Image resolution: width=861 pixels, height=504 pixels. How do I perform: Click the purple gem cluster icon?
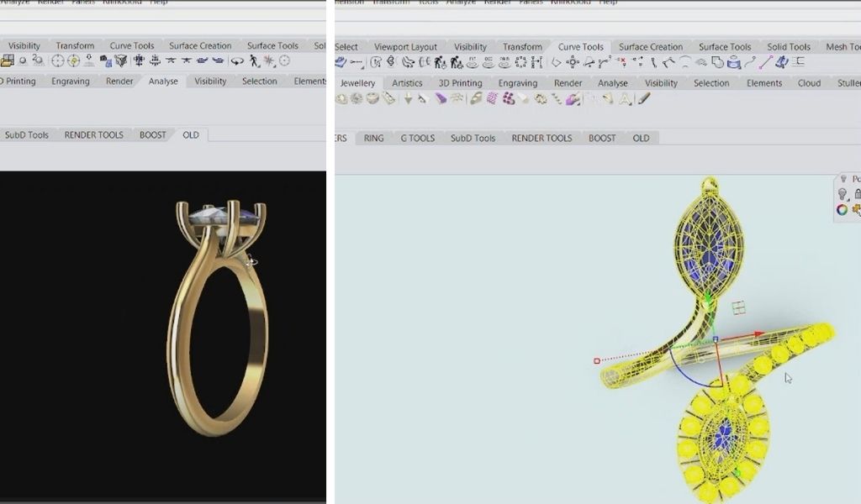(509, 99)
